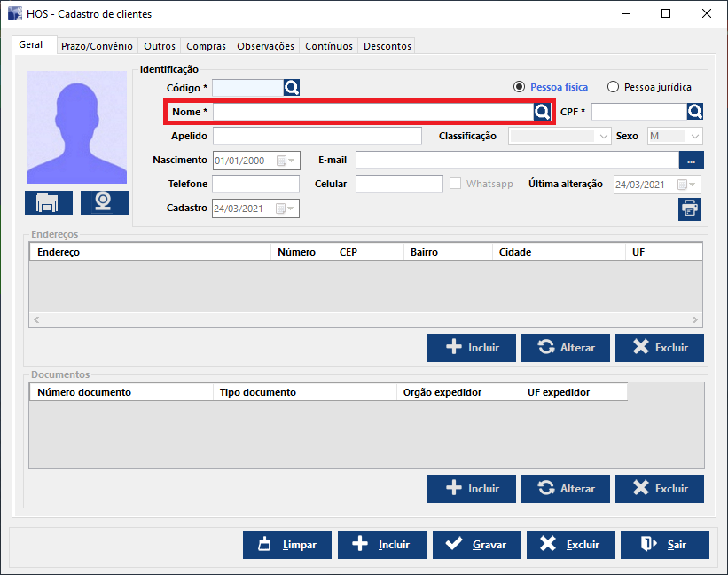The image size is (728, 575).
Task: Open the Sexo dropdown
Action: click(694, 137)
